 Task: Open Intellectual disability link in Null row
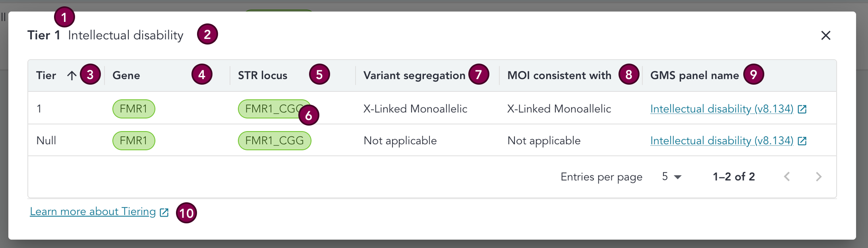pyautogui.click(x=721, y=141)
